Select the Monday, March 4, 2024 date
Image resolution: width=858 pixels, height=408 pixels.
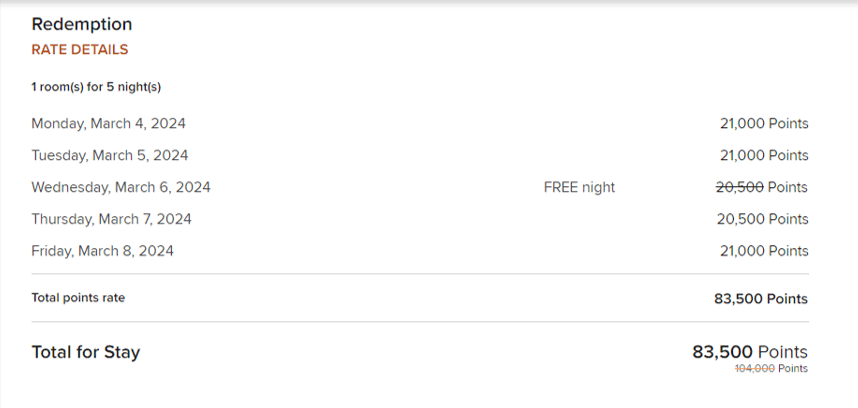(x=108, y=124)
